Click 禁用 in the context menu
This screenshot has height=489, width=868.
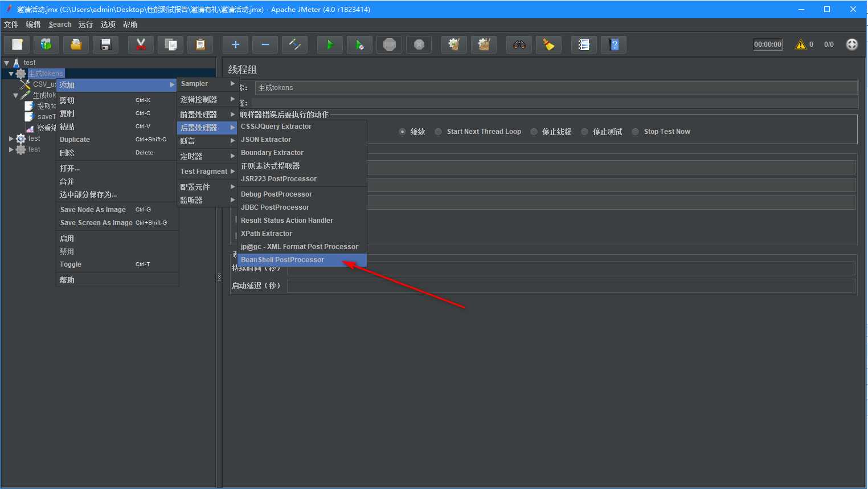117,251
